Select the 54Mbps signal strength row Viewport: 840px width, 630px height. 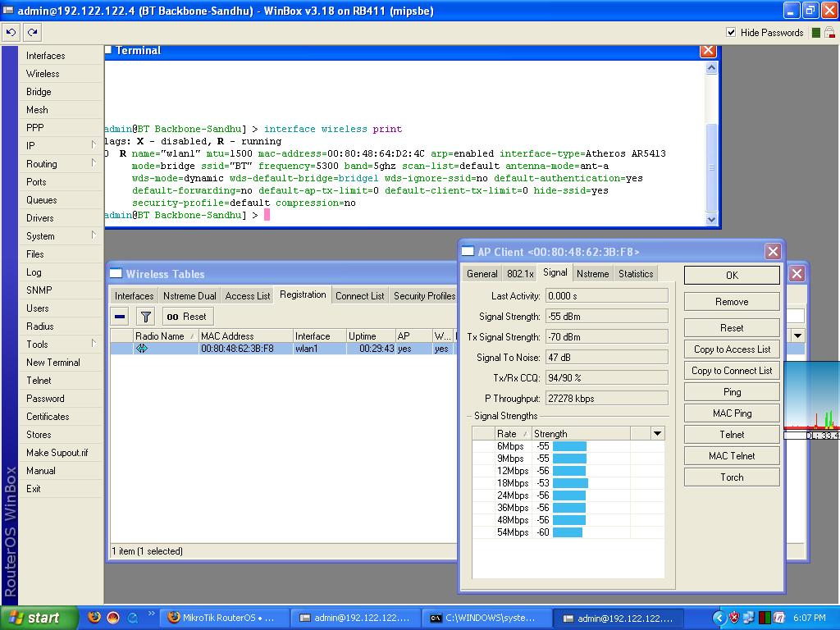pos(568,532)
